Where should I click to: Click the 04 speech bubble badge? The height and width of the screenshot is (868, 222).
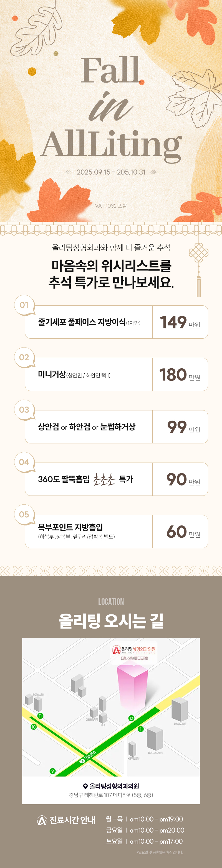tap(24, 462)
